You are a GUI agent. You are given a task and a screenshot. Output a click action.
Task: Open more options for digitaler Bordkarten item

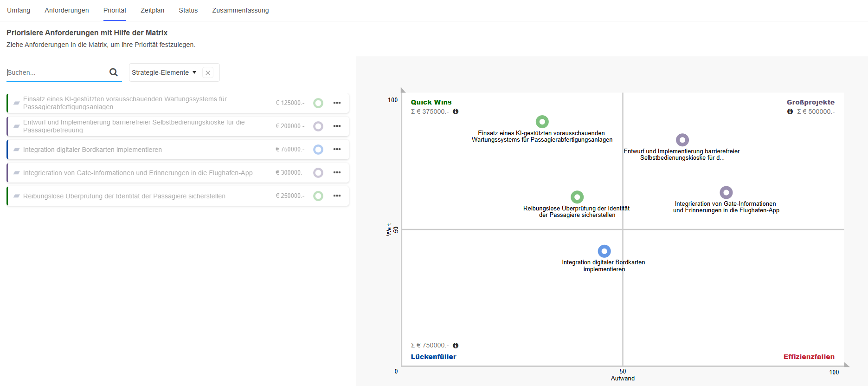tap(337, 149)
